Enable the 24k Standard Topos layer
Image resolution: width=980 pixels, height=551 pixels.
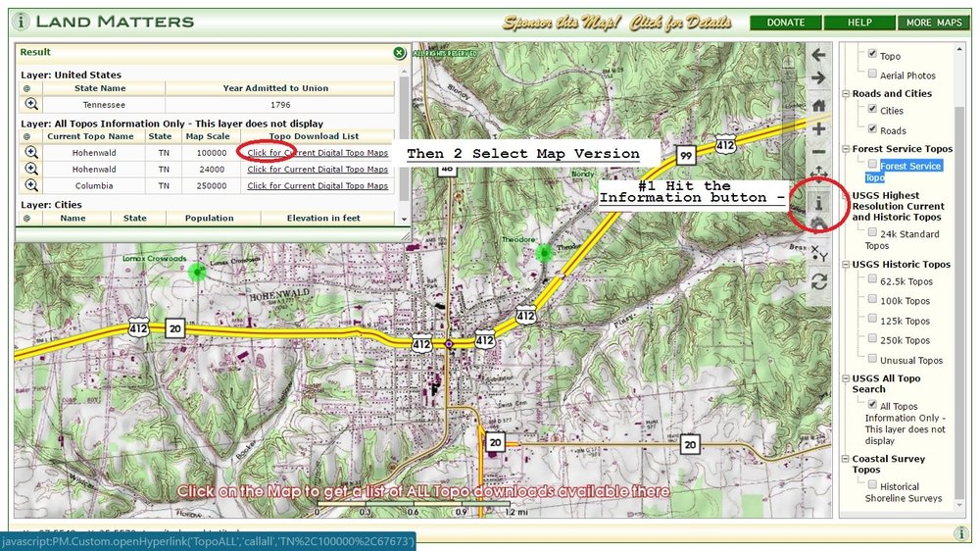pos(872,232)
